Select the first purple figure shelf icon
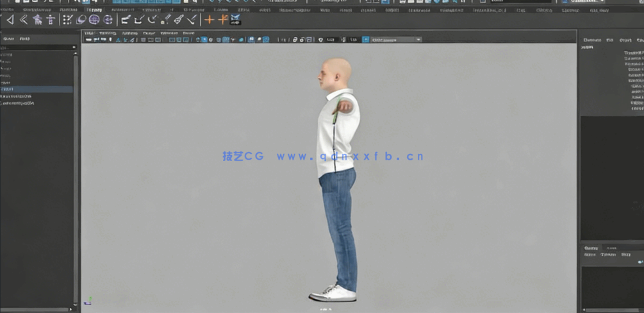 click(x=38, y=20)
